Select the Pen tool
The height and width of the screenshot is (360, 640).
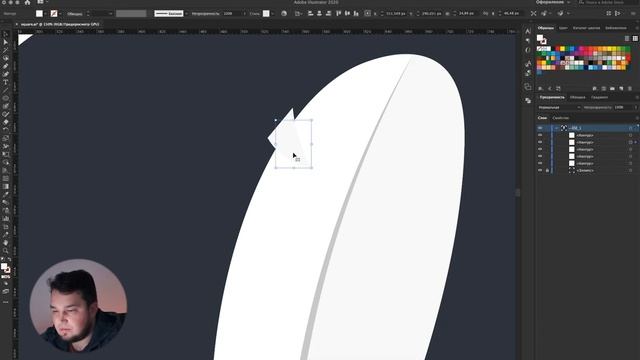click(5, 66)
